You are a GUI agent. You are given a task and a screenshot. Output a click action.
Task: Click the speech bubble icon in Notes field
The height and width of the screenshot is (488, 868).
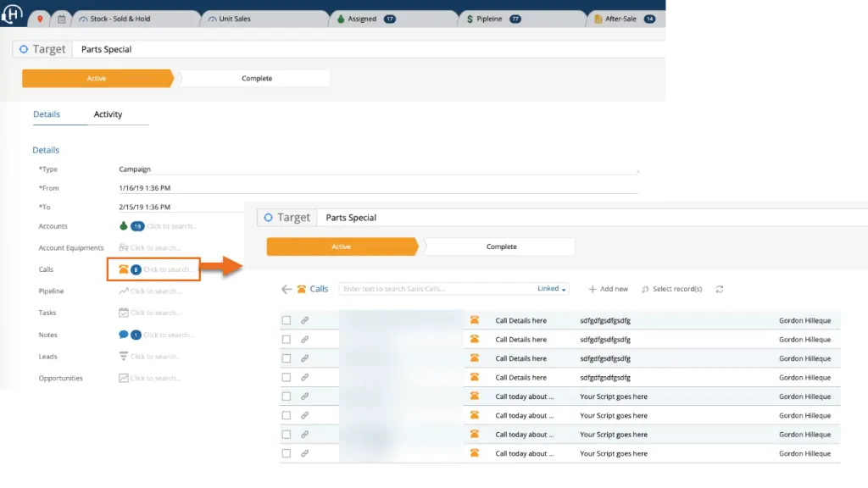coord(124,335)
